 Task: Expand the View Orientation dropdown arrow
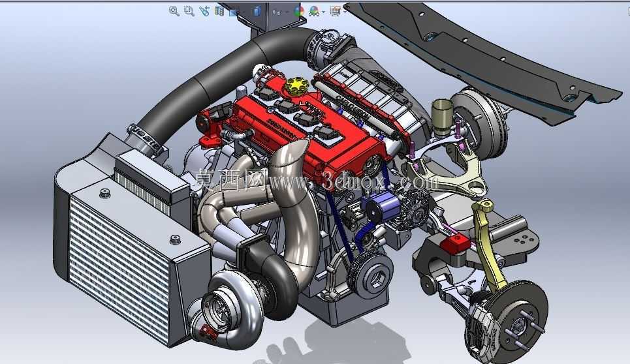point(244,12)
